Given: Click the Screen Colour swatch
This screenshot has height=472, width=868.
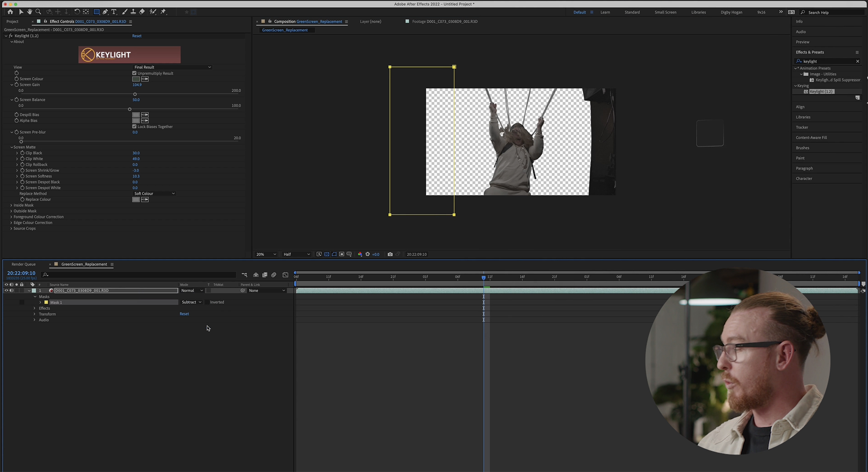Looking at the screenshot, I should [136, 79].
